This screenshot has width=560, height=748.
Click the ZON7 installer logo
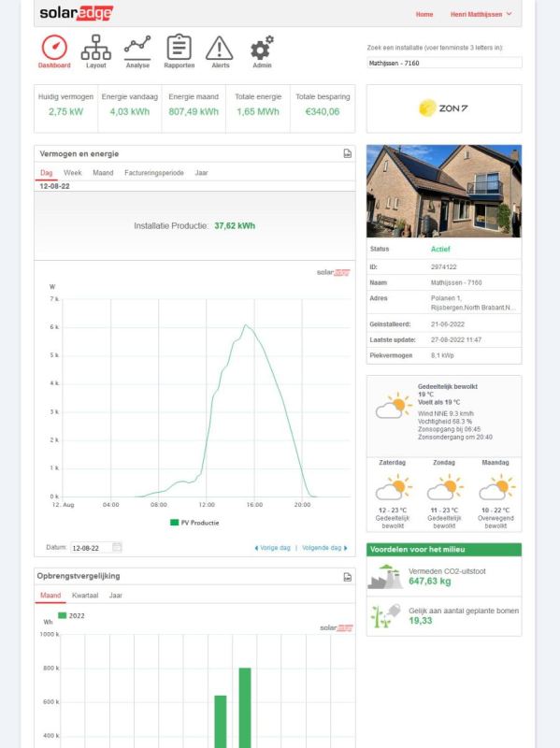click(x=443, y=108)
